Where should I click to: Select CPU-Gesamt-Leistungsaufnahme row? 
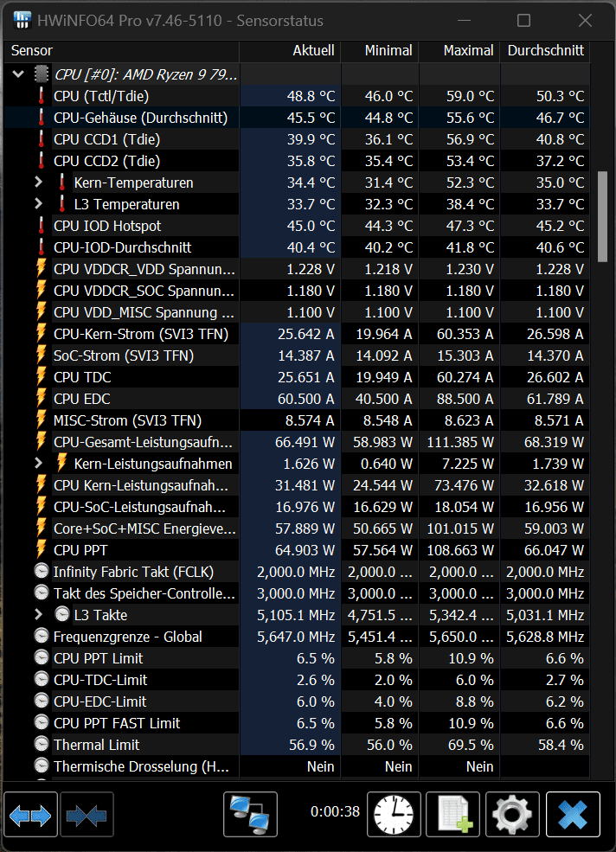point(297,442)
